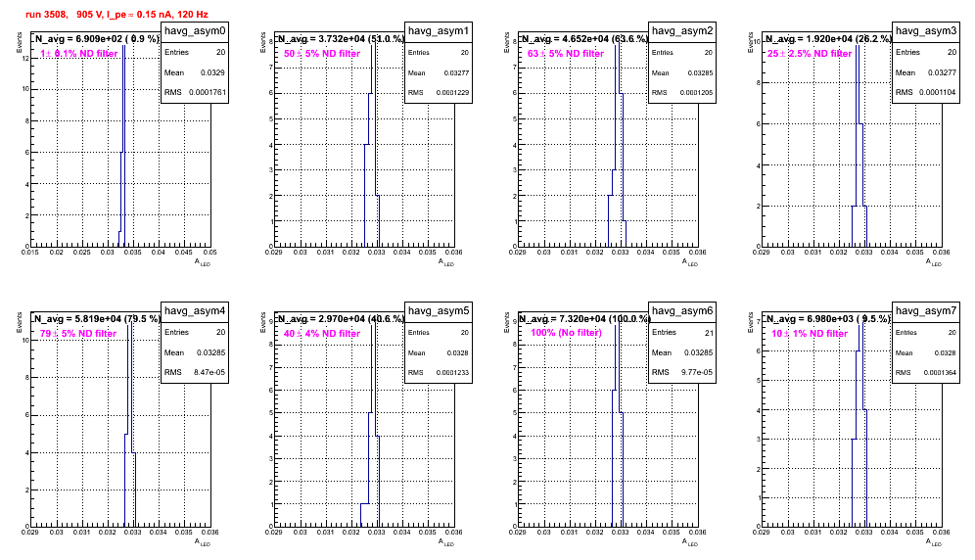975x560 pixels.
Task: Click RMS 0.0001761 in havg_asym0 box
Action: click(x=195, y=92)
